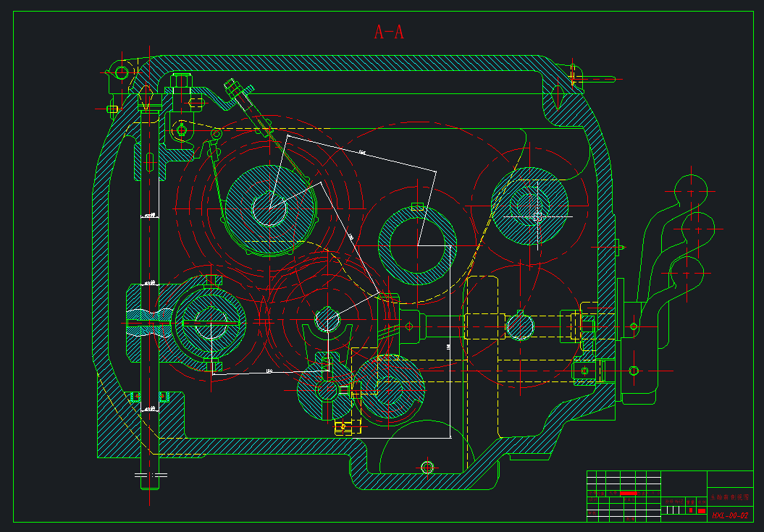
Task: Click the 设计 label in title block
Action: 592,500
